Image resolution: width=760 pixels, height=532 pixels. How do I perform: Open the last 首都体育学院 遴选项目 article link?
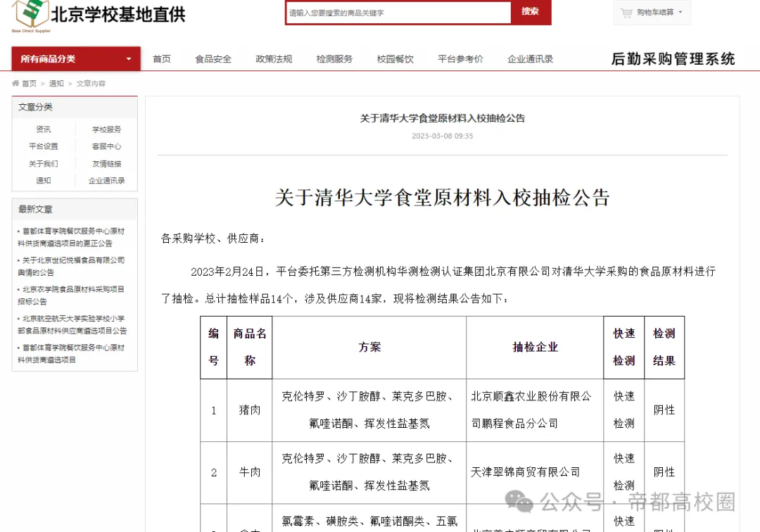(x=71, y=354)
